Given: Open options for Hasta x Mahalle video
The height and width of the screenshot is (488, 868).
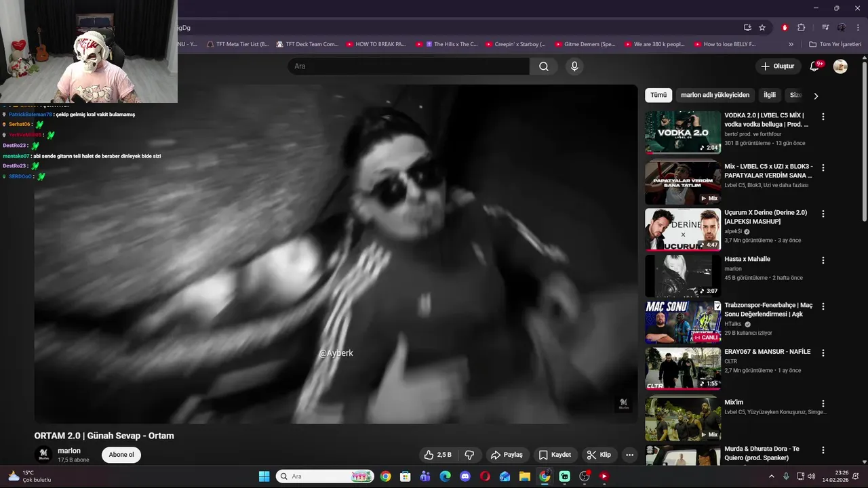Looking at the screenshot, I should click(823, 260).
